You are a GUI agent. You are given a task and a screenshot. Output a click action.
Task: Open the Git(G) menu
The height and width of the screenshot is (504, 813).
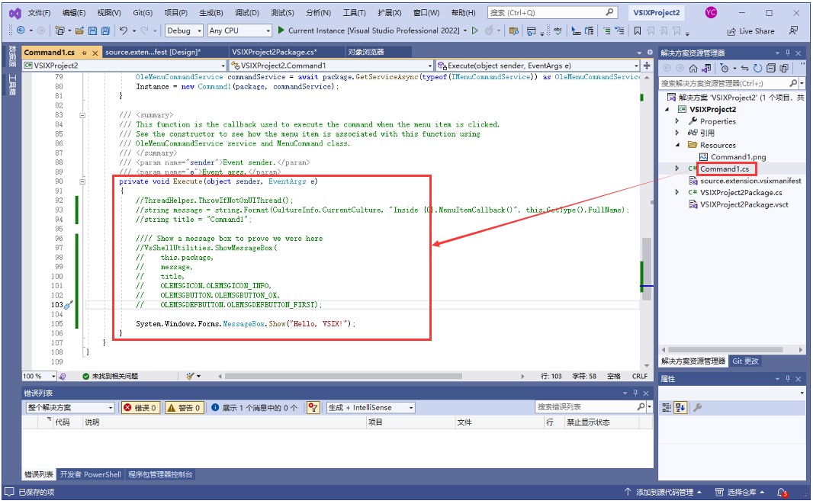[143, 12]
